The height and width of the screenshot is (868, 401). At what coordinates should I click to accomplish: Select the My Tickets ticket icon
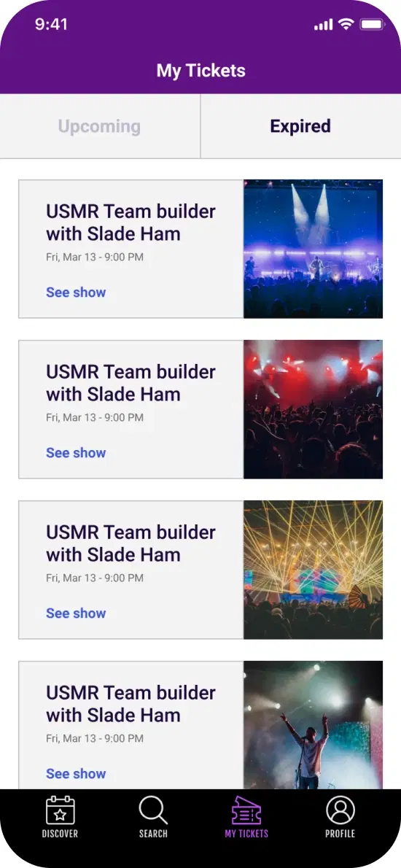pyautogui.click(x=246, y=810)
